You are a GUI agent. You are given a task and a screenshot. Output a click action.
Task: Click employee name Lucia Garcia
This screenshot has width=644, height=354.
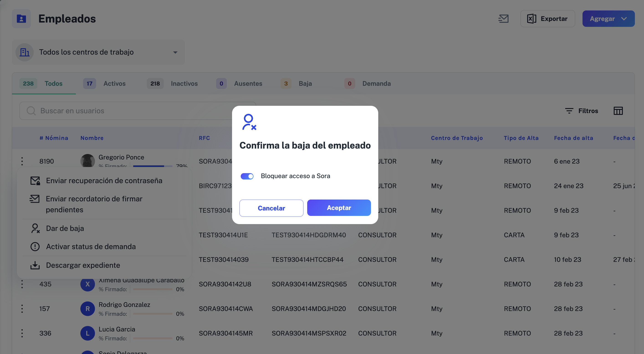pos(117,329)
